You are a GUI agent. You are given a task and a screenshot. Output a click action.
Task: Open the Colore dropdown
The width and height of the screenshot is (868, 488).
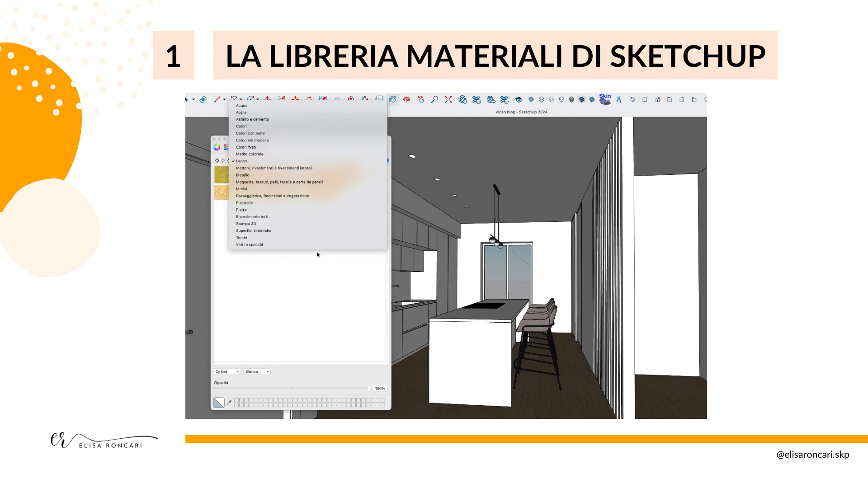point(226,371)
